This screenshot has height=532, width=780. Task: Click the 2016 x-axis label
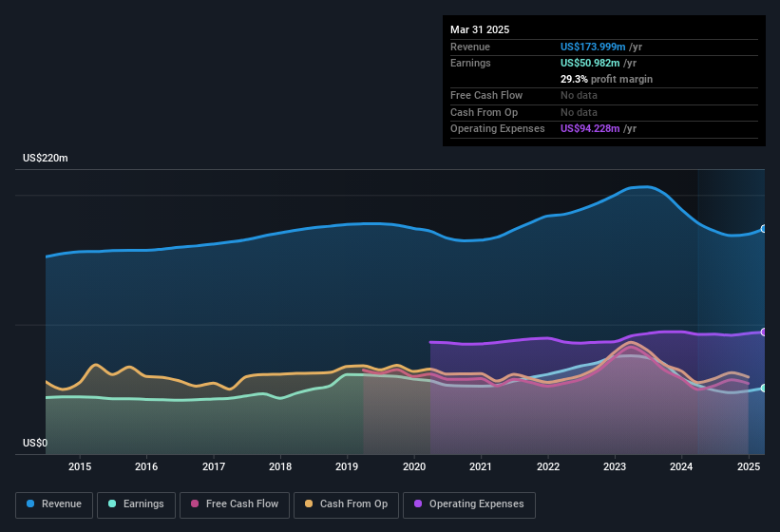[146, 466]
